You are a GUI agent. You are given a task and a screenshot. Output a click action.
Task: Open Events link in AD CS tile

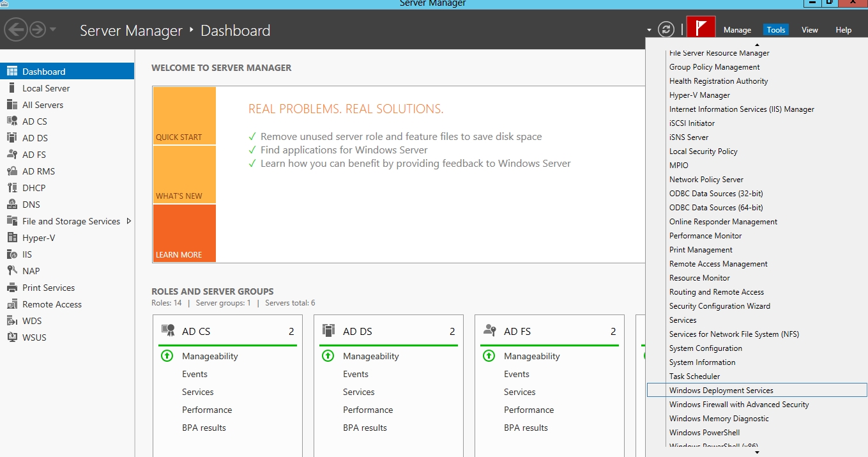tap(194, 374)
